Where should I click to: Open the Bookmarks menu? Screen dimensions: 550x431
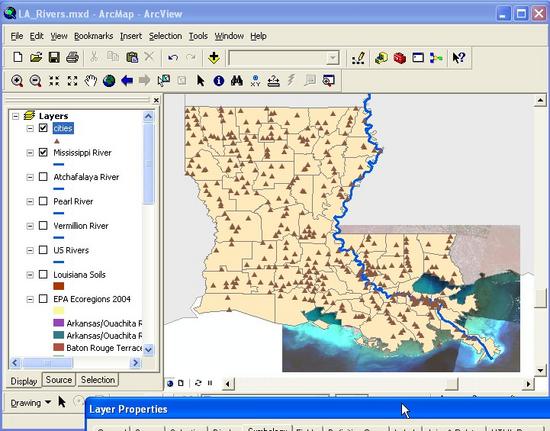[93, 36]
